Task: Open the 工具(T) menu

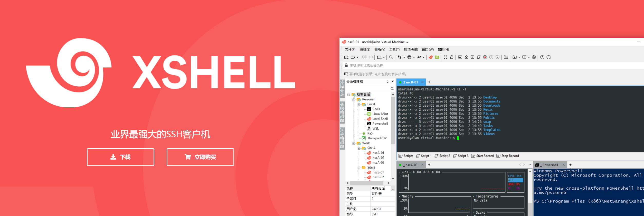Action: pos(394,50)
